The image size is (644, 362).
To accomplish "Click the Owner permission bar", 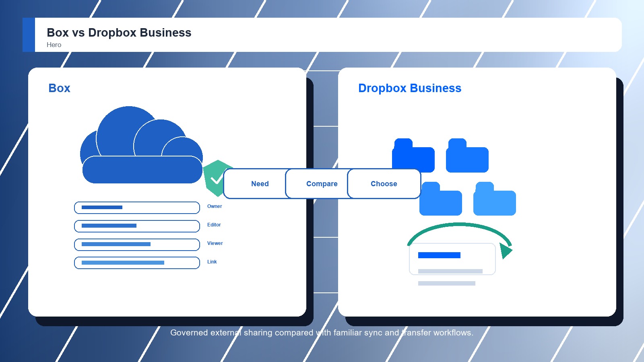I will [x=137, y=208].
